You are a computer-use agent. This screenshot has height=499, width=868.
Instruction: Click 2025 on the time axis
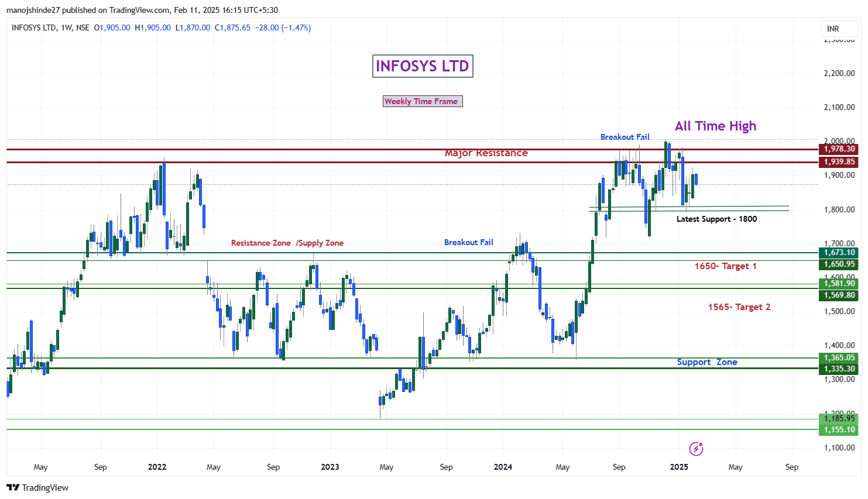pyautogui.click(x=679, y=467)
